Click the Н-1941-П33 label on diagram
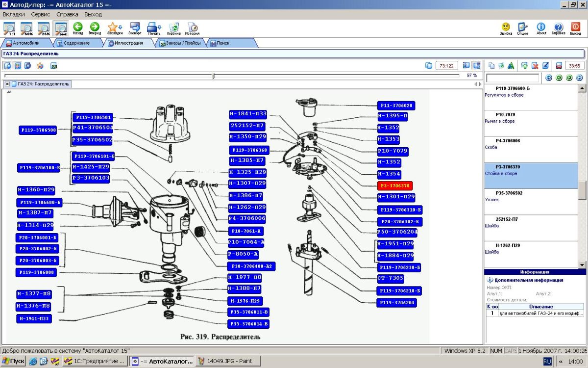The image size is (588, 368). tap(34, 318)
